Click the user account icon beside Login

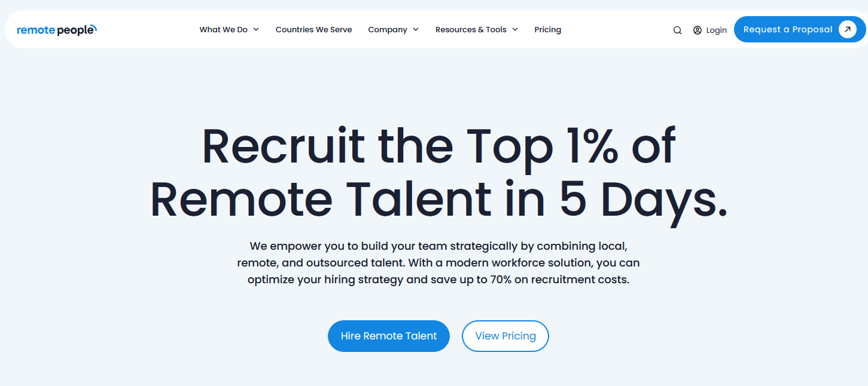click(x=697, y=30)
